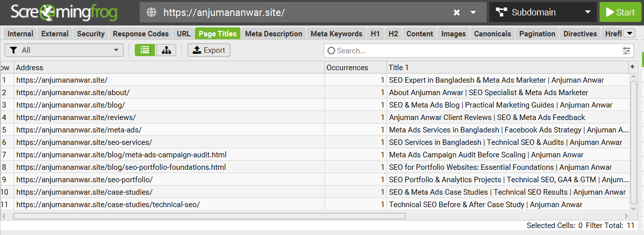Open the Response Codes tab
The image size is (644, 235).
[141, 34]
